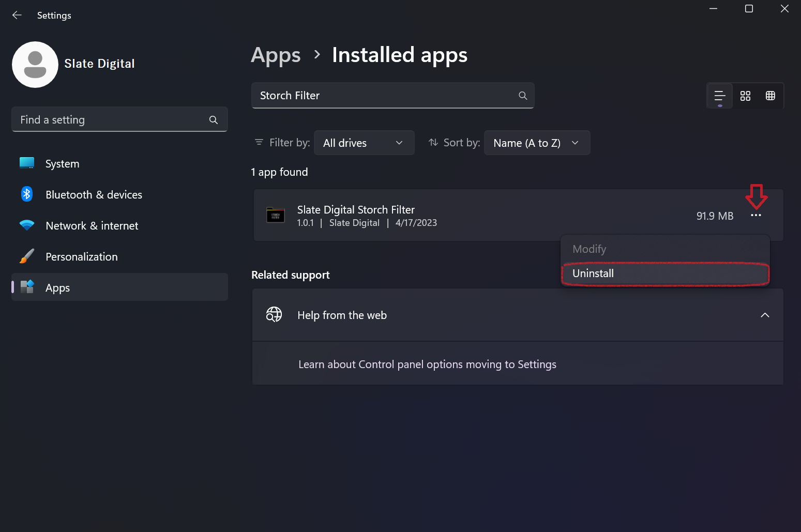Maximize the Settings window
Viewport: 801px width, 532px height.
[749, 9]
